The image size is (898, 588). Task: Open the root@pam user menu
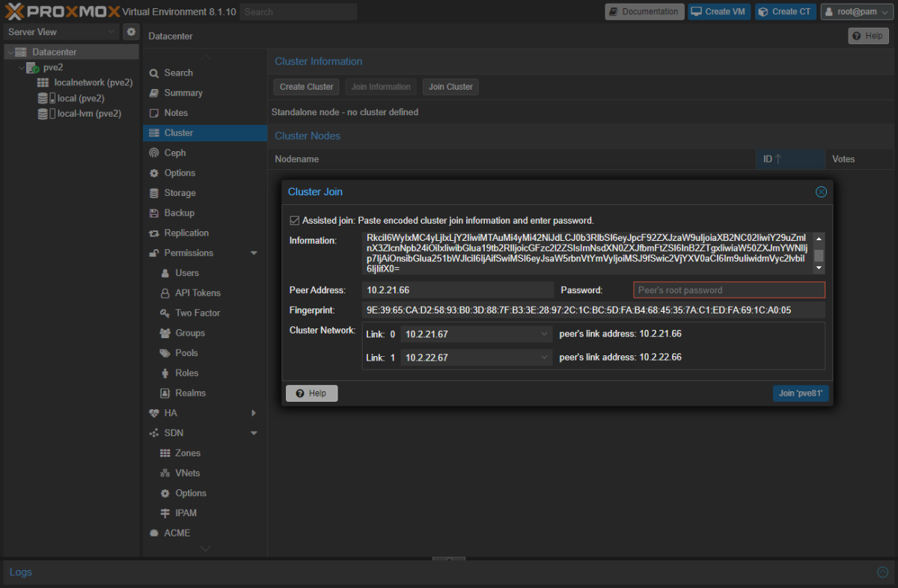856,12
